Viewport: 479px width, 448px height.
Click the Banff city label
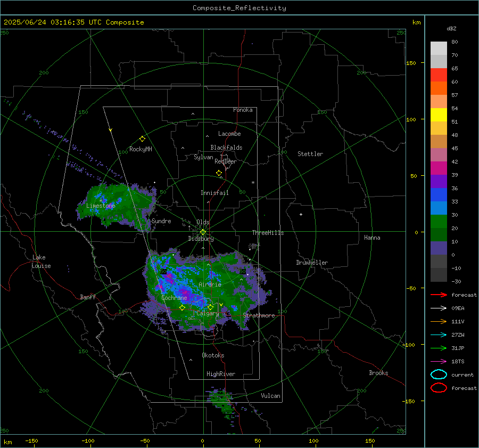point(88,297)
